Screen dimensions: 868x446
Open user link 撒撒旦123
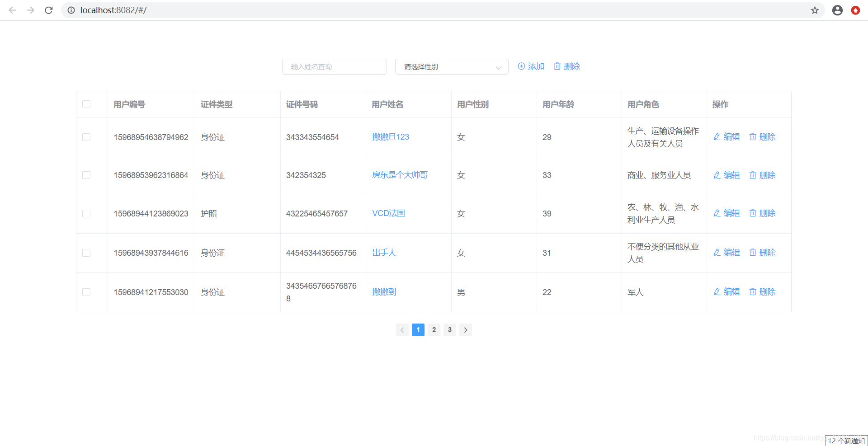coord(391,137)
